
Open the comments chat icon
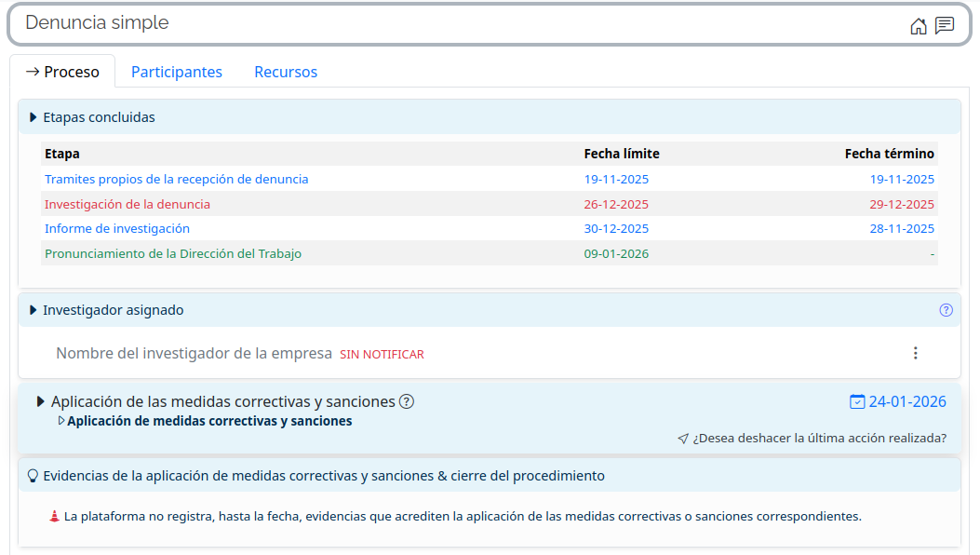(945, 26)
